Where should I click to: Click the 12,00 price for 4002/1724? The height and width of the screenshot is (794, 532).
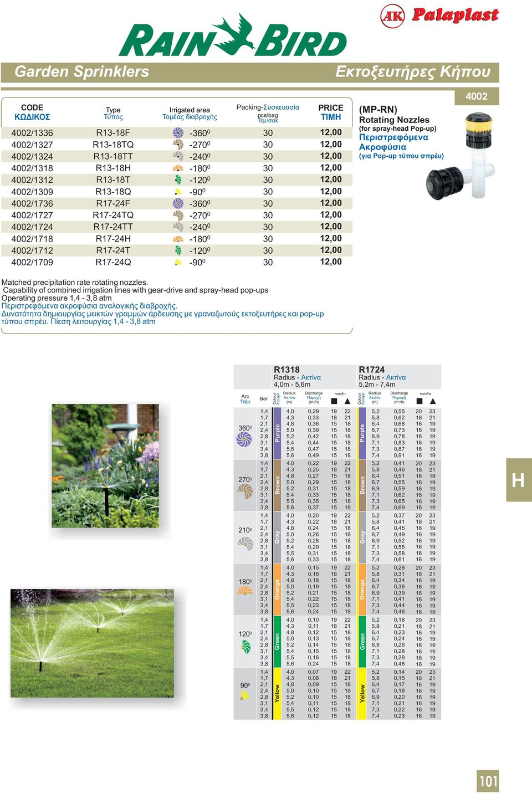(x=331, y=227)
